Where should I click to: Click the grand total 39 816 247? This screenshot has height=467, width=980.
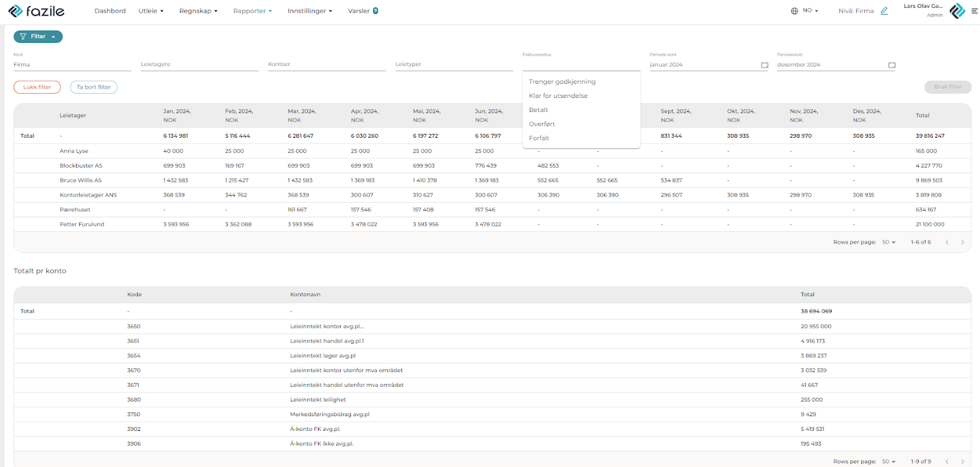coord(930,136)
